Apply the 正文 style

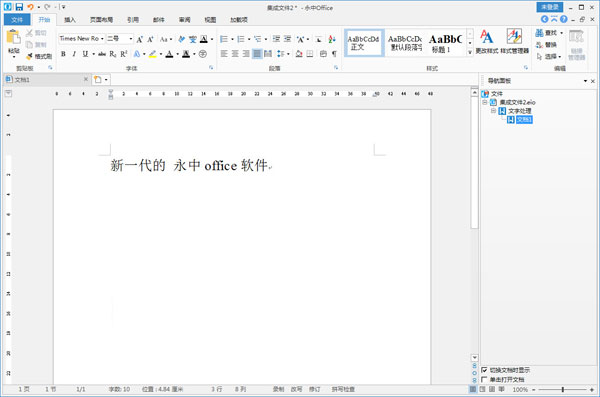click(x=364, y=43)
